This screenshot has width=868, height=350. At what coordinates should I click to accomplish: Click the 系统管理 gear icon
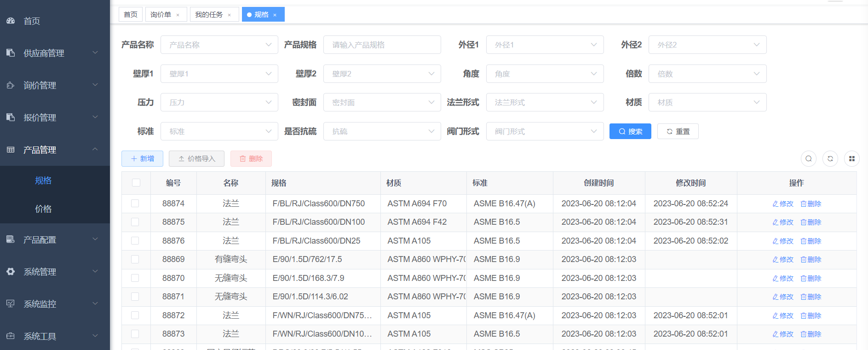(x=11, y=272)
